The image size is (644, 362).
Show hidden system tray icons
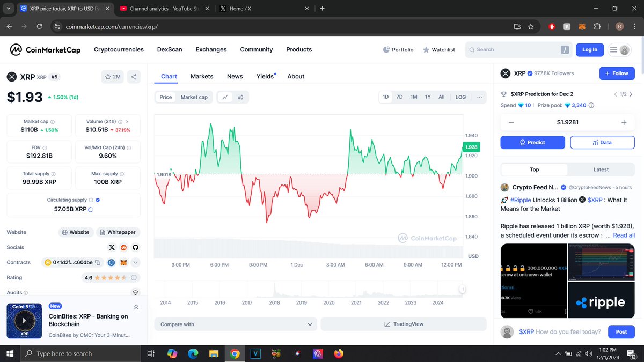click(x=558, y=353)
